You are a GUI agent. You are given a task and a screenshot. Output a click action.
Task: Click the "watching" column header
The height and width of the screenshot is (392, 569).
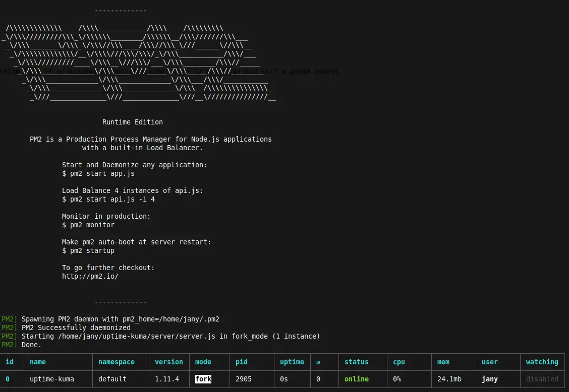[542, 362]
